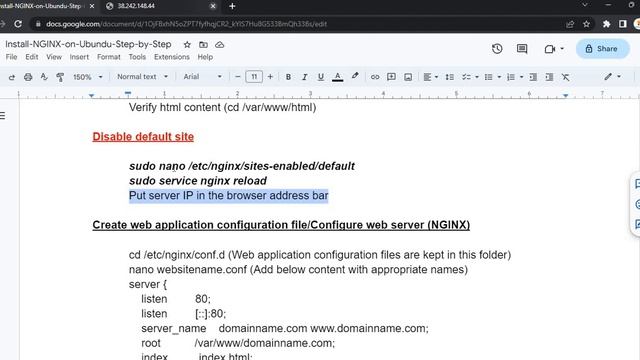Screen dimensions: 640x360
Task: Open the text color picker
Action: click(338, 77)
